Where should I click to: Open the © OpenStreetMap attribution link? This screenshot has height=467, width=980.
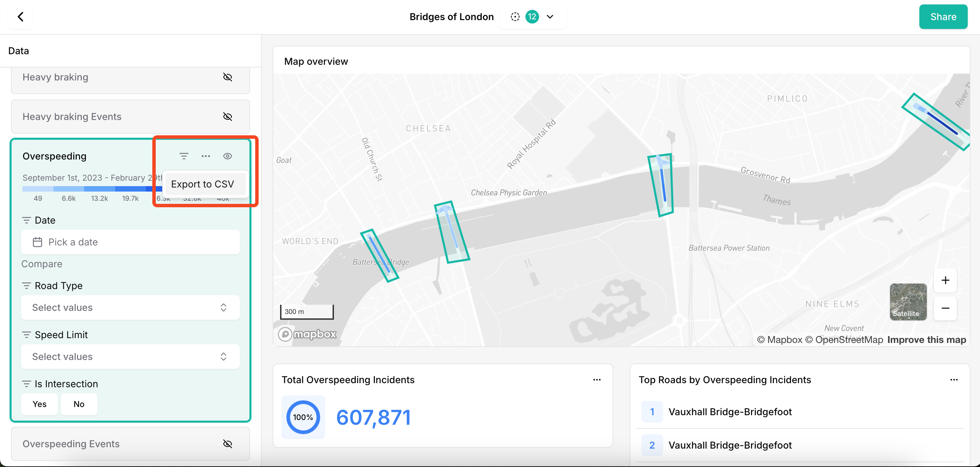click(x=844, y=340)
